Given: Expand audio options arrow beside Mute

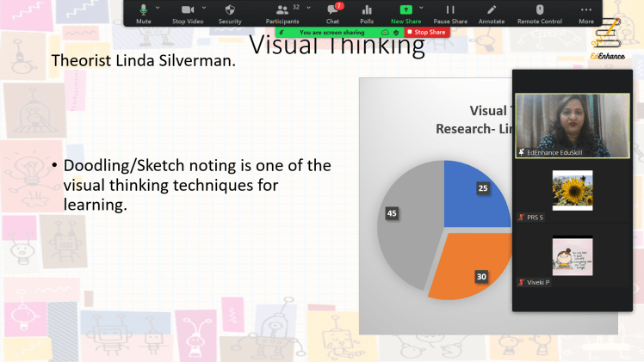Looking at the screenshot, I should click(158, 7).
